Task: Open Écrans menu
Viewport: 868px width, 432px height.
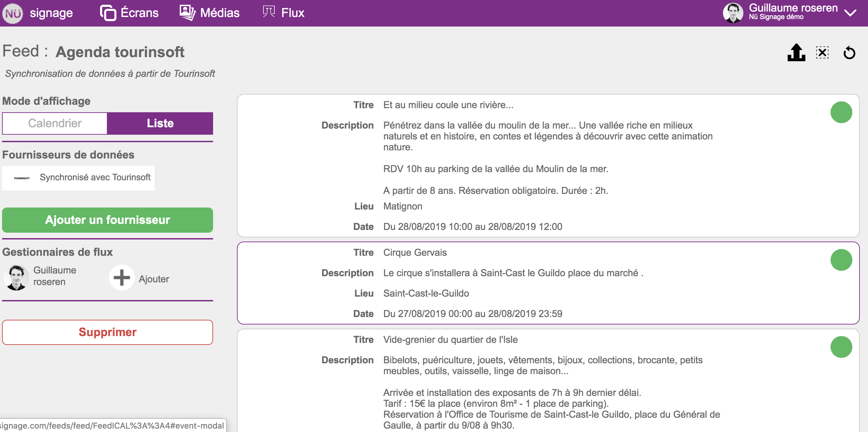Action: 129,13
